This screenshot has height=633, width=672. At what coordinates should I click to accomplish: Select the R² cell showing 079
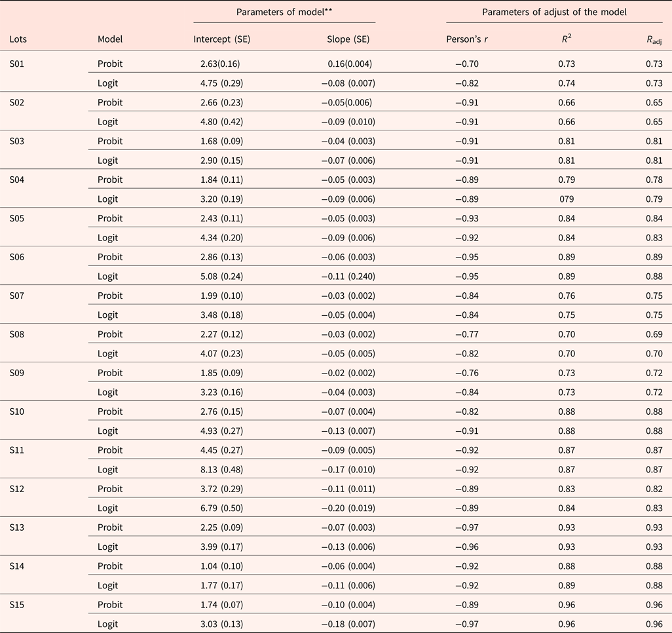click(567, 199)
